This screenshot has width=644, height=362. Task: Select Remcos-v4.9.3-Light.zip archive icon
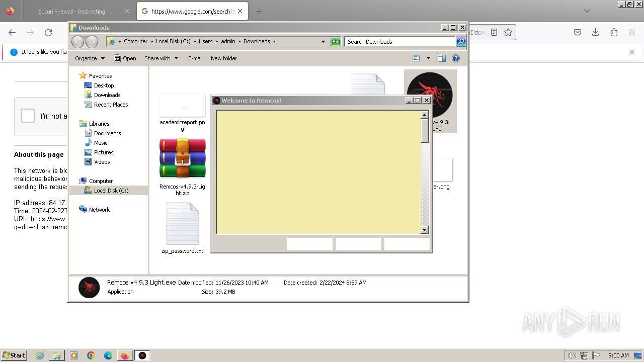tap(182, 158)
